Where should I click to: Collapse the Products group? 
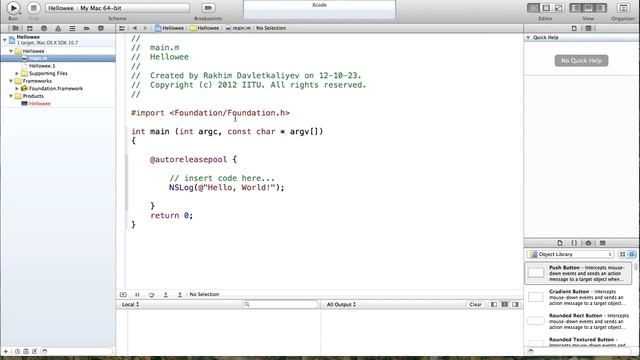[x=11, y=96]
